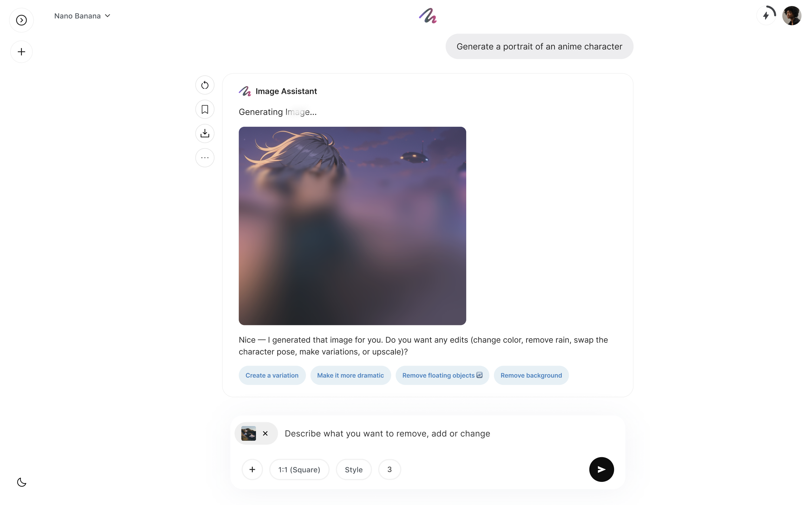The image size is (812, 505).
Task: Select Remove floating objects suggestion
Action: pyautogui.click(x=442, y=375)
